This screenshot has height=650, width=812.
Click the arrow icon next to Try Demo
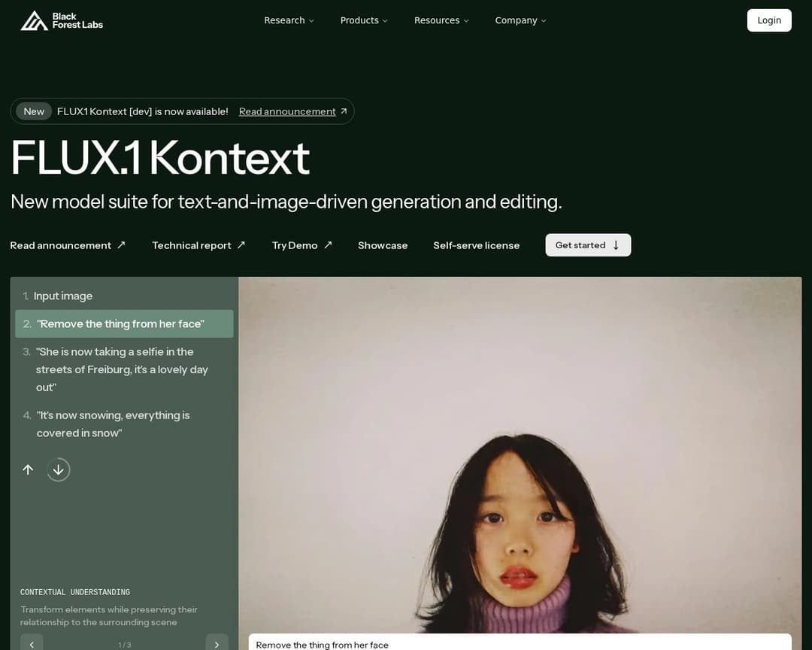(x=328, y=245)
